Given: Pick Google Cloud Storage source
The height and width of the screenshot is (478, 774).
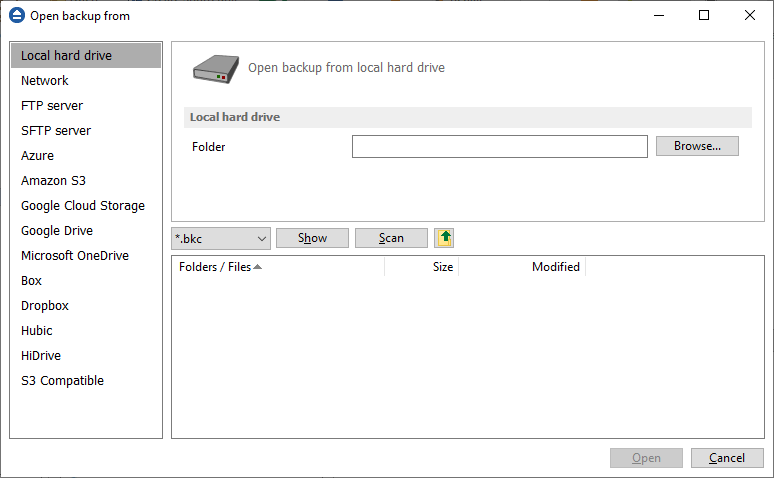Looking at the screenshot, I should point(86,205).
